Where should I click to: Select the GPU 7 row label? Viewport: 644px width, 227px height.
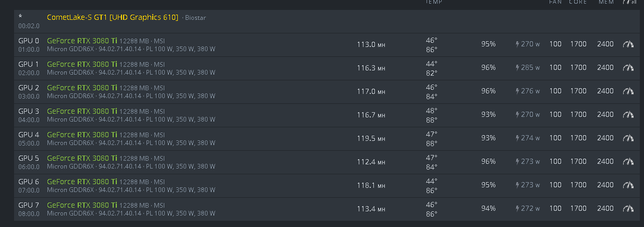[x=29, y=205]
